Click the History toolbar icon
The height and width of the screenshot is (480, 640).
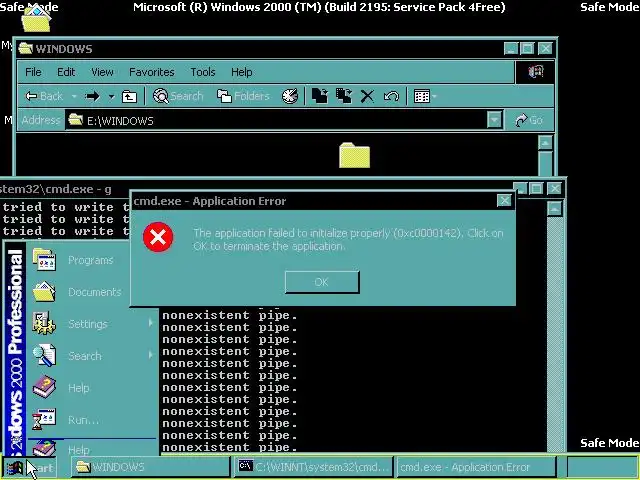click(x=290, y=96)
